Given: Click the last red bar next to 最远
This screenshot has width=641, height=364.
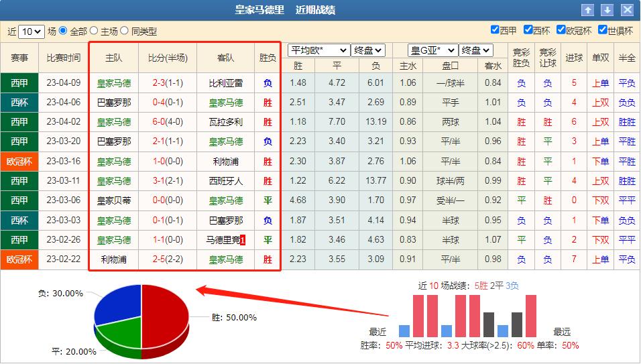Looking at the screenshot, I should 530,316.
